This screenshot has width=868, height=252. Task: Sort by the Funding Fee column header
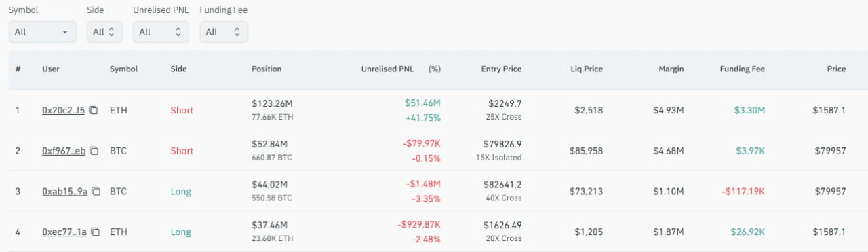(x=742, y=69)
